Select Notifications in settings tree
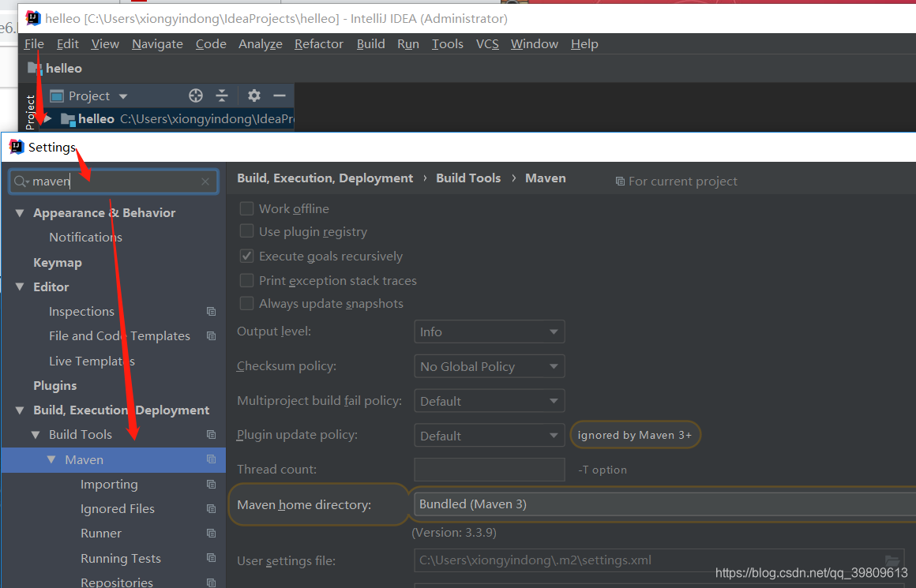916x588 pixels. click(86, 237)
